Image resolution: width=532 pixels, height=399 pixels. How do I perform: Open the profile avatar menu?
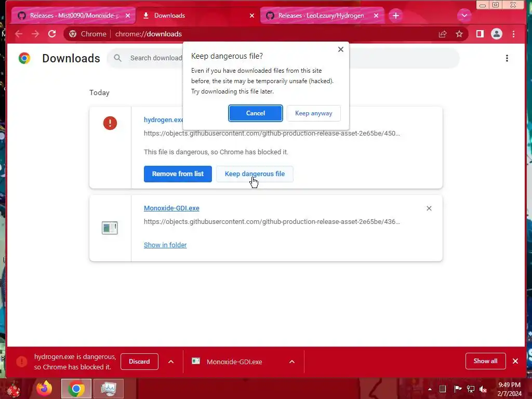point(496,34)
